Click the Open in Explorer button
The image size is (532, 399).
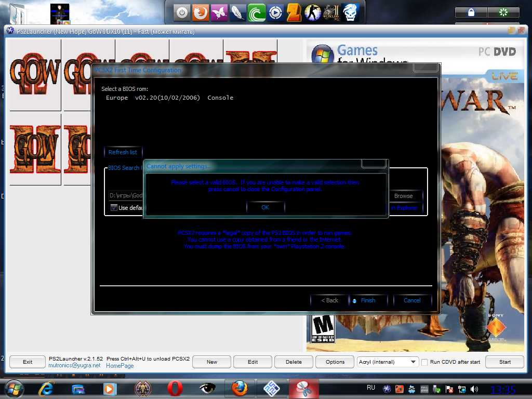(x=404, y=208)
